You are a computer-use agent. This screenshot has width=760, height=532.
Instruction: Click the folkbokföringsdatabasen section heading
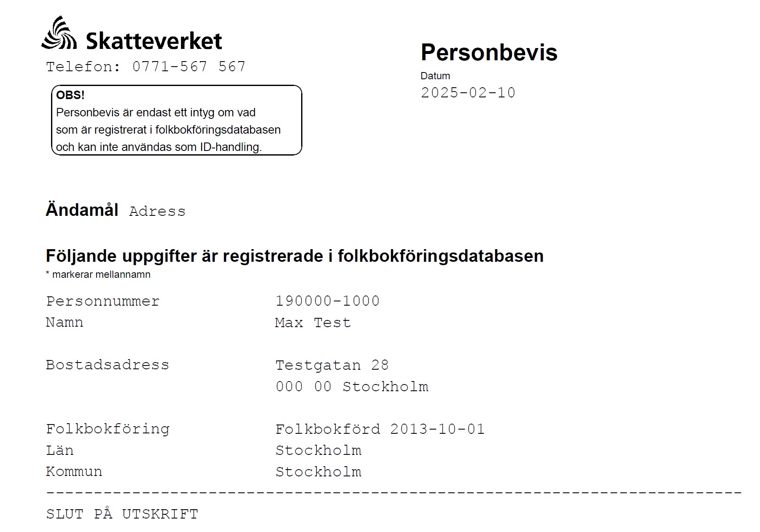click(294, 256)
